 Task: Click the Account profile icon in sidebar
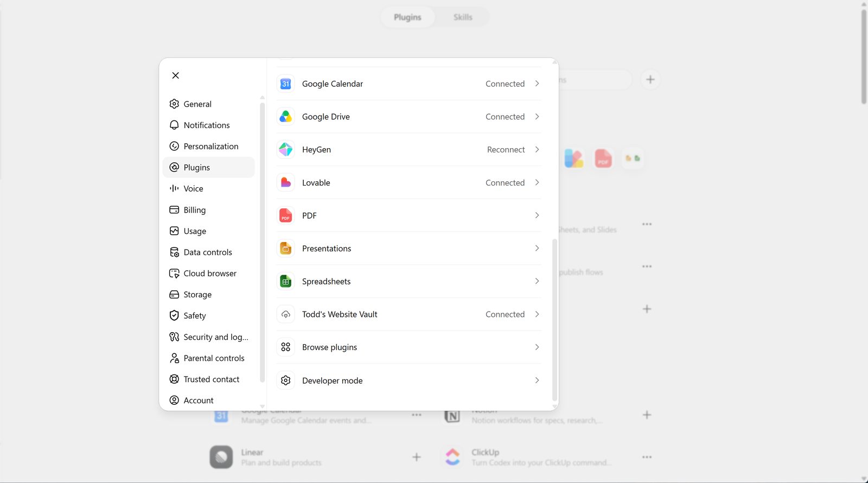tap(174, 400)
